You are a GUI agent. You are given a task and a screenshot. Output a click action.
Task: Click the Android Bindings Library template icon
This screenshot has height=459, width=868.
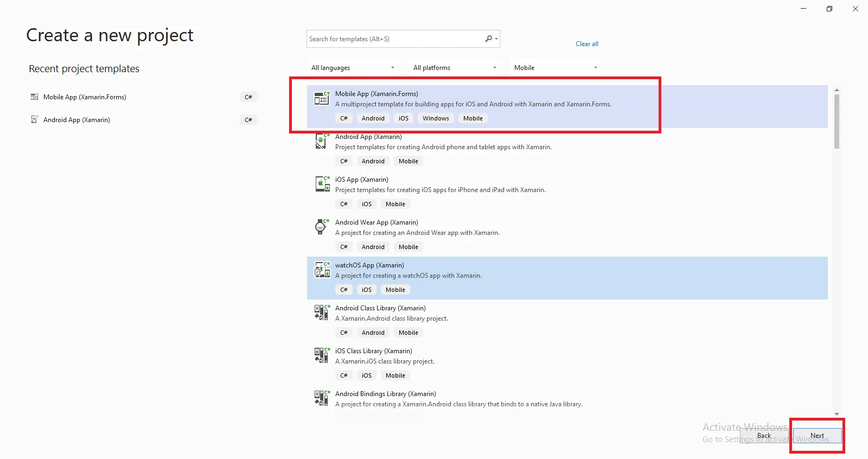point(322,398)
